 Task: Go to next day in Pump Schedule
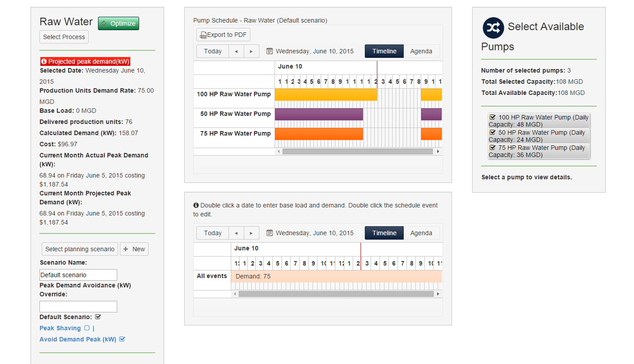point(251,51)
